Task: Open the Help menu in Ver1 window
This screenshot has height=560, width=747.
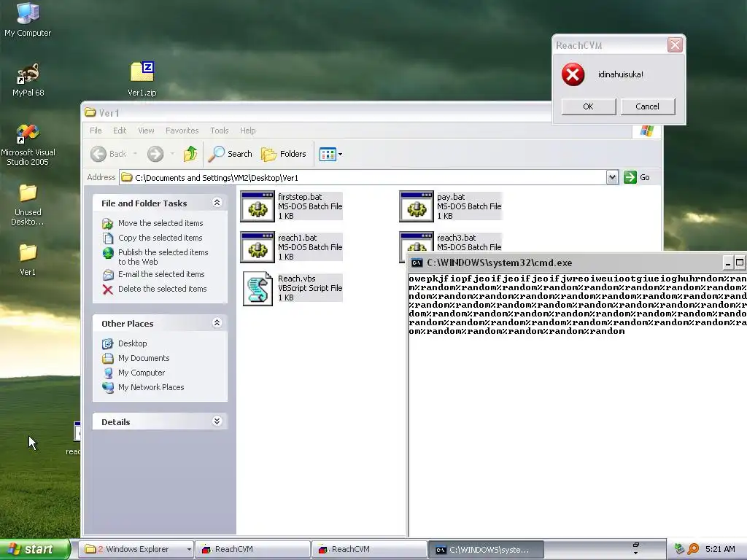Action: point(247,131)
